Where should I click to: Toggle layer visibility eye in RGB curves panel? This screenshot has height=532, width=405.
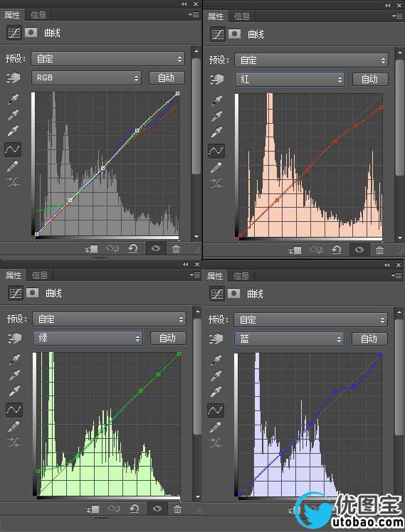pyautogui.click(x=156, y=249)
